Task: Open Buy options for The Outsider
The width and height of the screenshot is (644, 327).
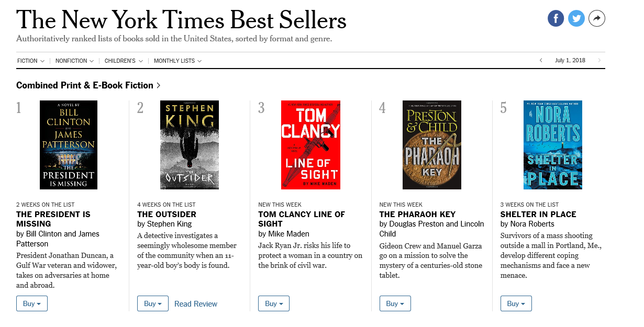Action: 153,303
